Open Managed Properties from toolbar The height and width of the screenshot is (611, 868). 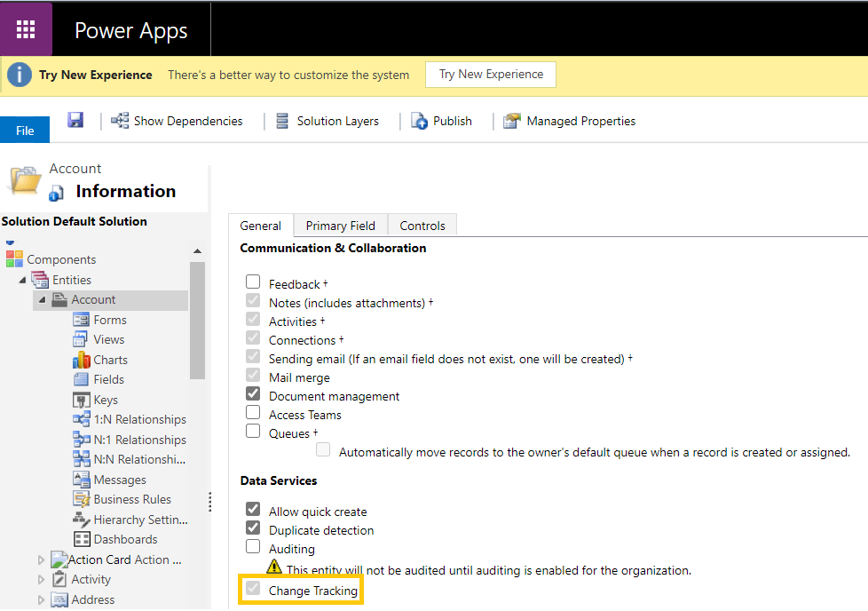pos(570,121)
